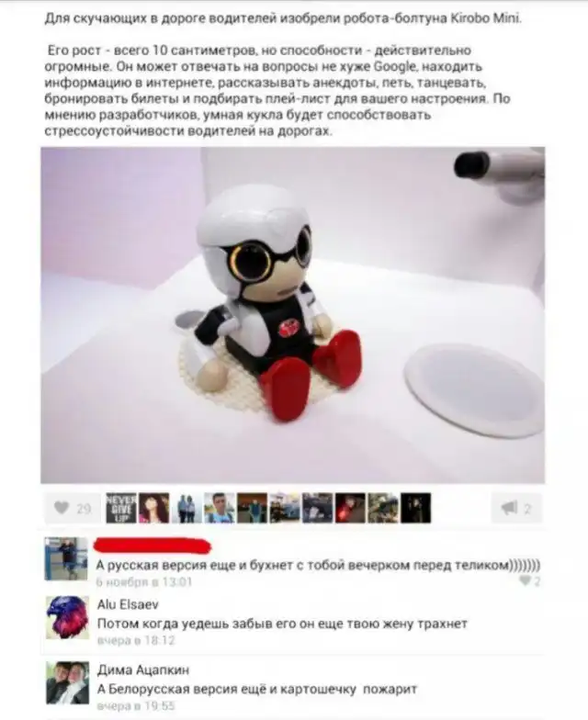Open the Дима Ацапкин profile name link
588x720 pixels.
[x=143, y=670]
